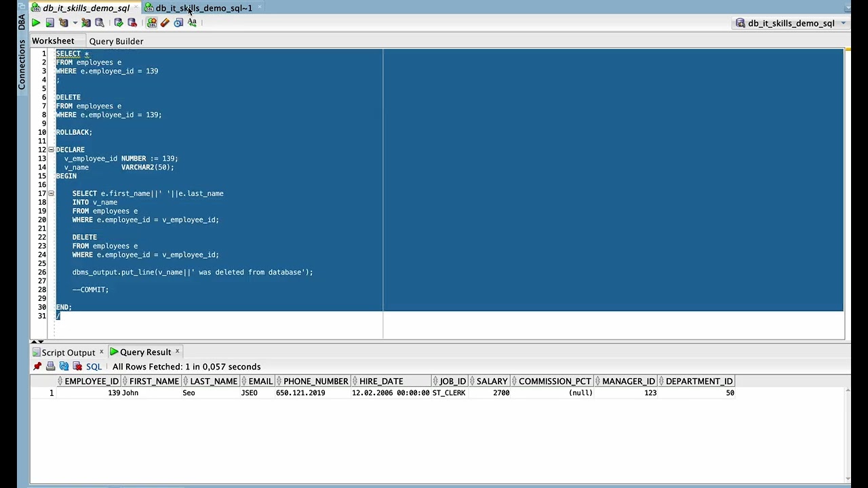Screen dimensions: 868x488
Task: Sort by the PHONE_NUMBER column header
Action: pyautogui.click(x=313, y=382)
